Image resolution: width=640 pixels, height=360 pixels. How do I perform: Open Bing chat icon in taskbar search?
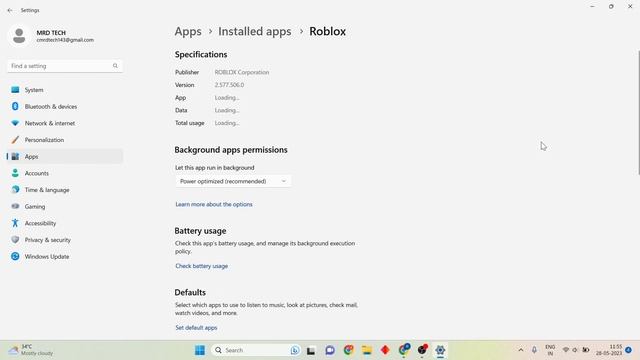295,350
